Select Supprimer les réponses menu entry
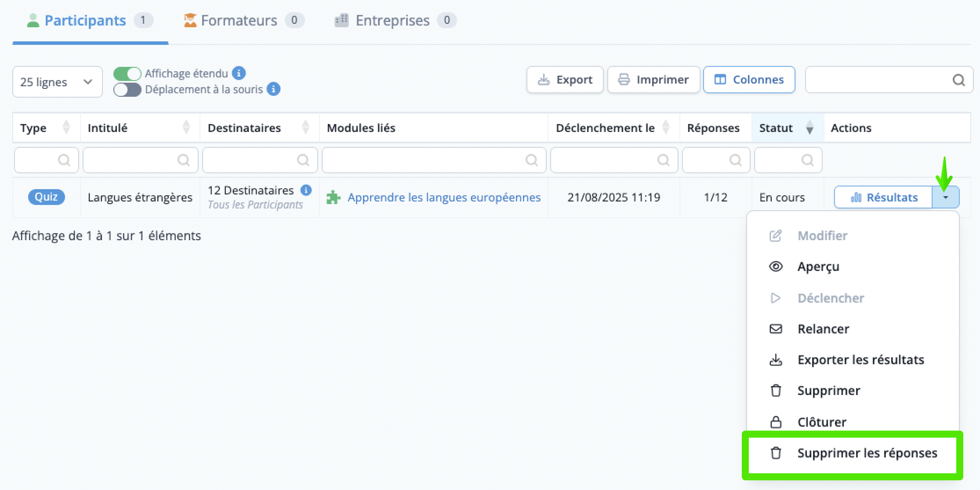980x490 pixels. tap(867, 453)
